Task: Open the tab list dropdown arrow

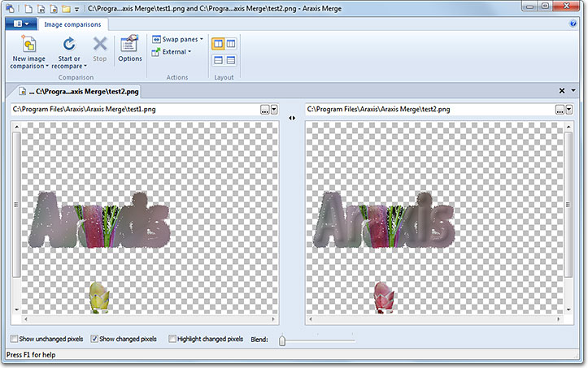Action: pyautogui.click(x=573, y=91)
